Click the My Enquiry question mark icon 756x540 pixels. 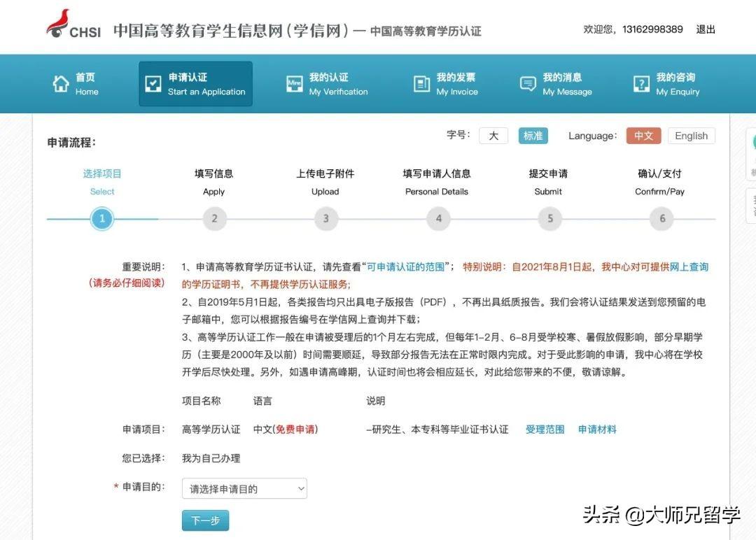tap(641, 84)
